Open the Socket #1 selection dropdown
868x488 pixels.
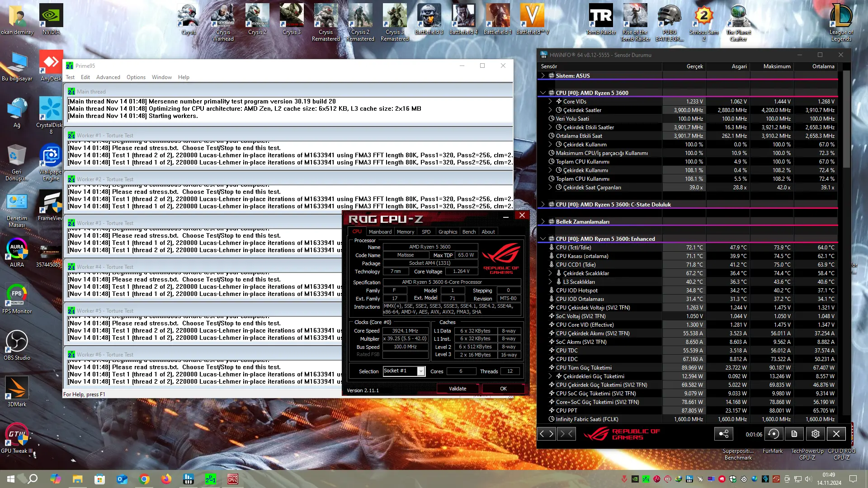(421, 371)
